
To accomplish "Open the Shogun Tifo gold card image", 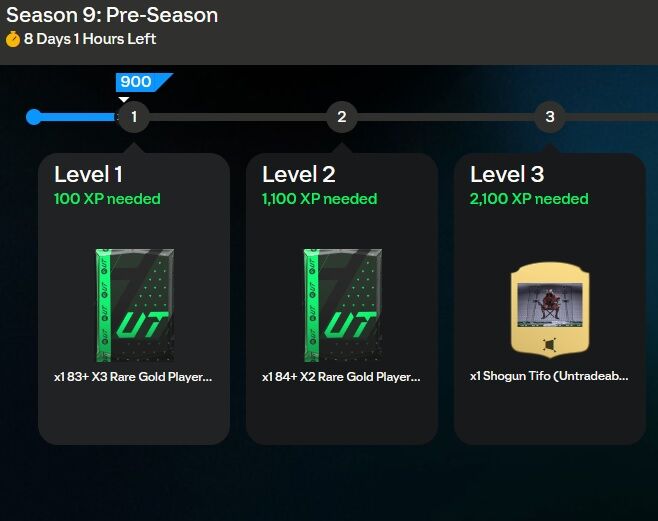I will coord(550,310).
